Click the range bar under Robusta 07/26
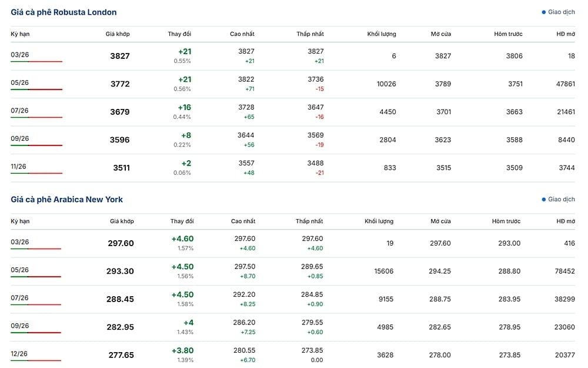The width and height of the screenshot is (588, 368). (36, 117)
